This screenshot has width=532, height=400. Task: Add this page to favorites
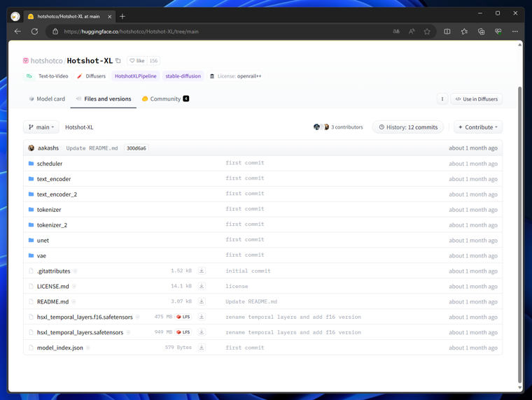tap(427, 31)
